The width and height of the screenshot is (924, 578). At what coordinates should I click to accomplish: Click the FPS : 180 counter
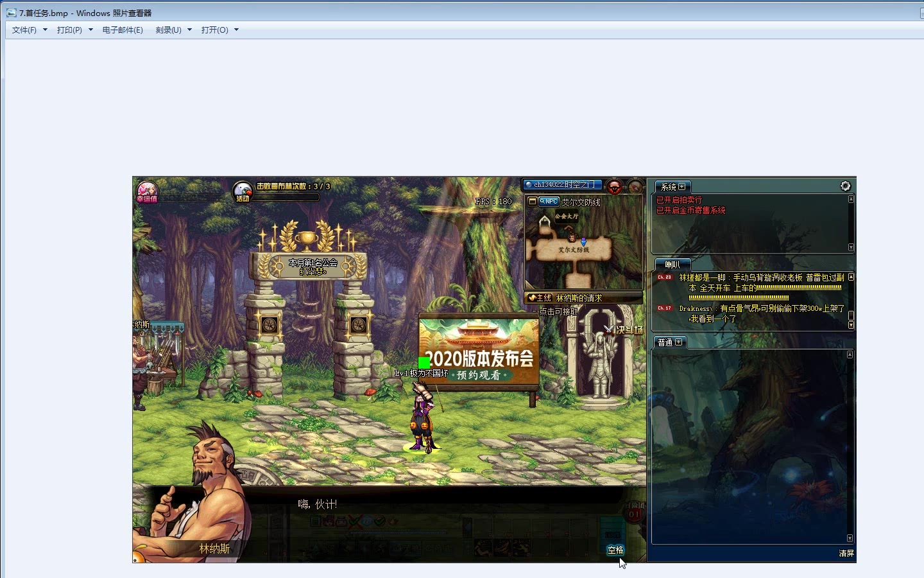(493, 202)
